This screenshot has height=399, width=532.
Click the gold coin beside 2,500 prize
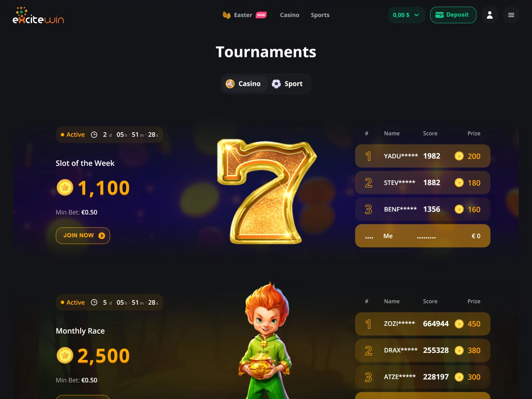65,355
